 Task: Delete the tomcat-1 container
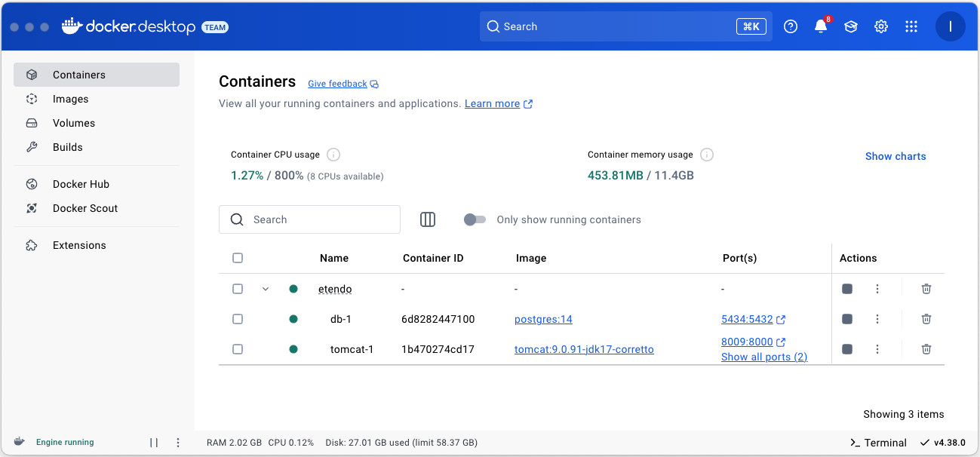[x=926, y=349]
